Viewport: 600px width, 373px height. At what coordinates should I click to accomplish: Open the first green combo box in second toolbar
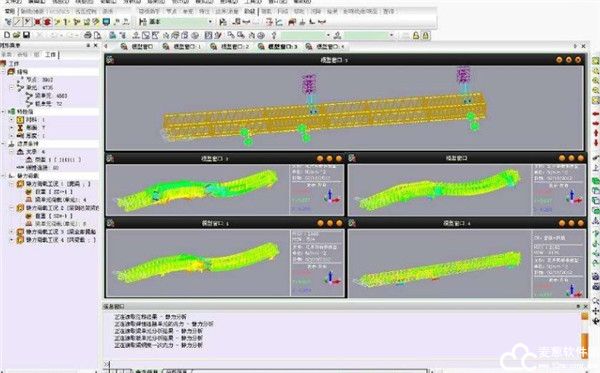click(x=305, y=35)
